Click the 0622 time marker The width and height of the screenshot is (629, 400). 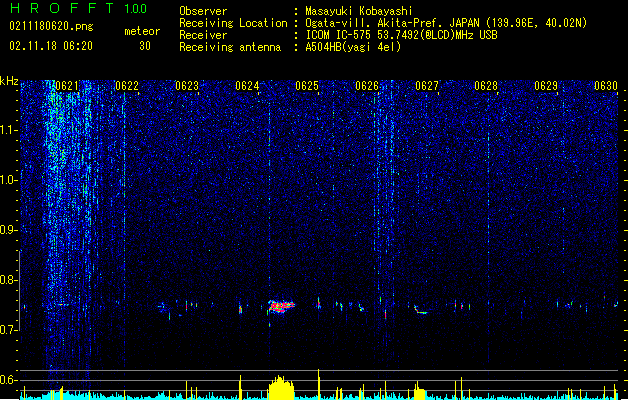point(127,86)
